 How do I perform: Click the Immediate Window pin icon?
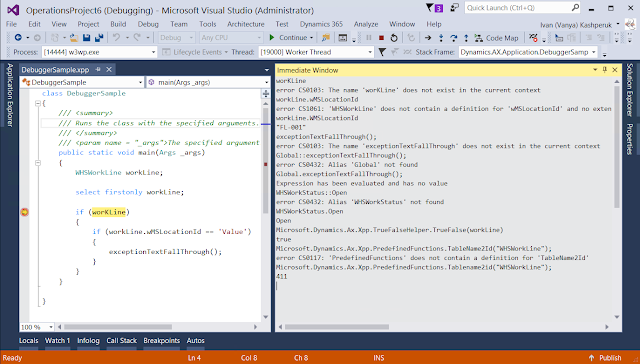coord(605,70)
